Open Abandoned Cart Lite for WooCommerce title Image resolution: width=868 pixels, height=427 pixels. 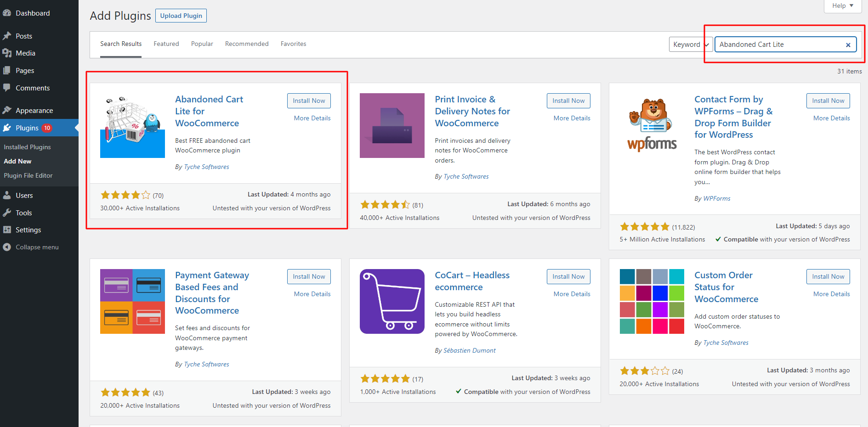pos(209,111)
